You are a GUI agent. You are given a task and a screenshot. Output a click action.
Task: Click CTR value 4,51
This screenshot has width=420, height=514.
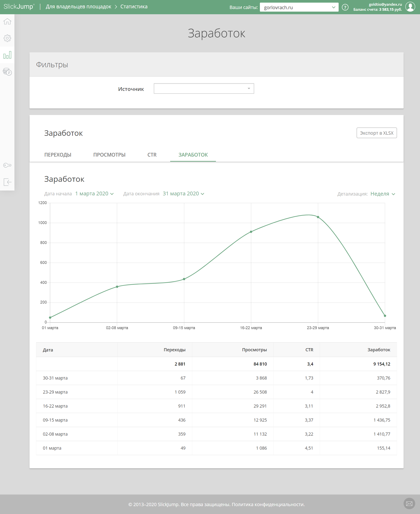[309, 448]
